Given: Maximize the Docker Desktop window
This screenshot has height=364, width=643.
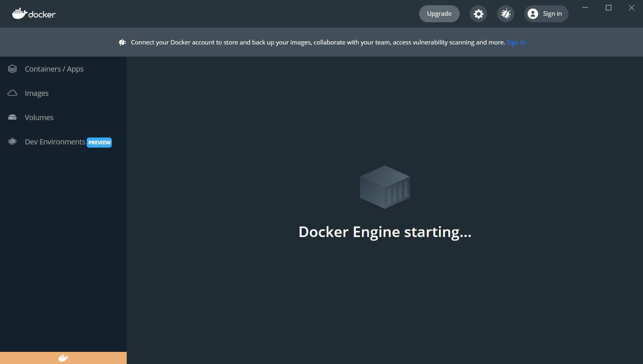Looking at the screenshot, I should pos(608,8).
